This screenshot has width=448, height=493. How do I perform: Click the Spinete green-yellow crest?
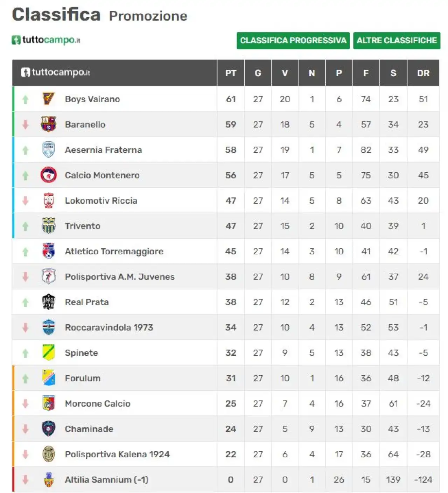[49, 352]
